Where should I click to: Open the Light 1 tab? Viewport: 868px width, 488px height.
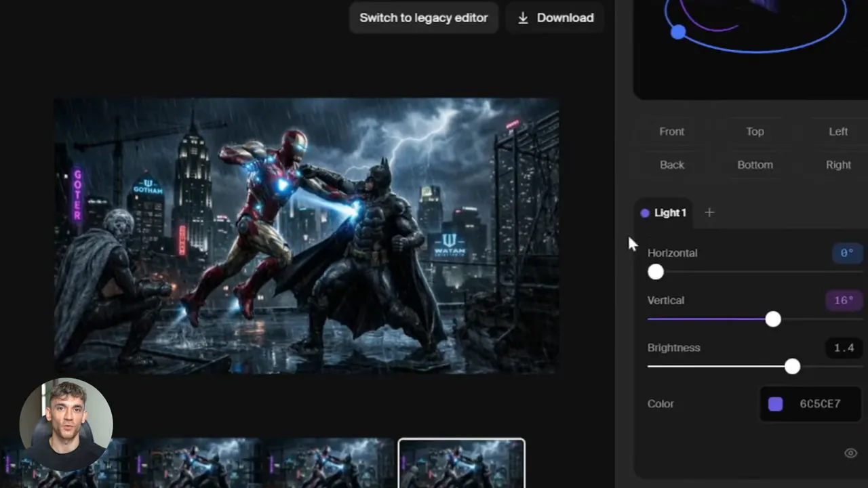click(664, 213)
